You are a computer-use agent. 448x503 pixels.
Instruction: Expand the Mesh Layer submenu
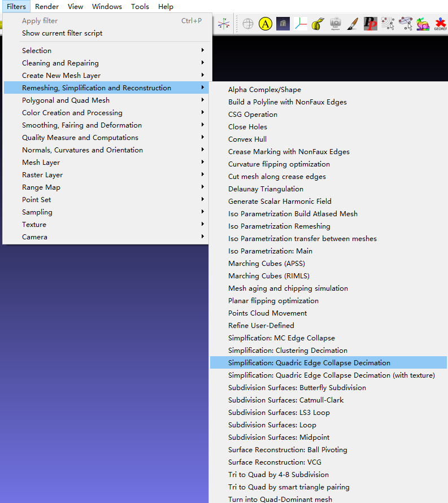point(106,163)
